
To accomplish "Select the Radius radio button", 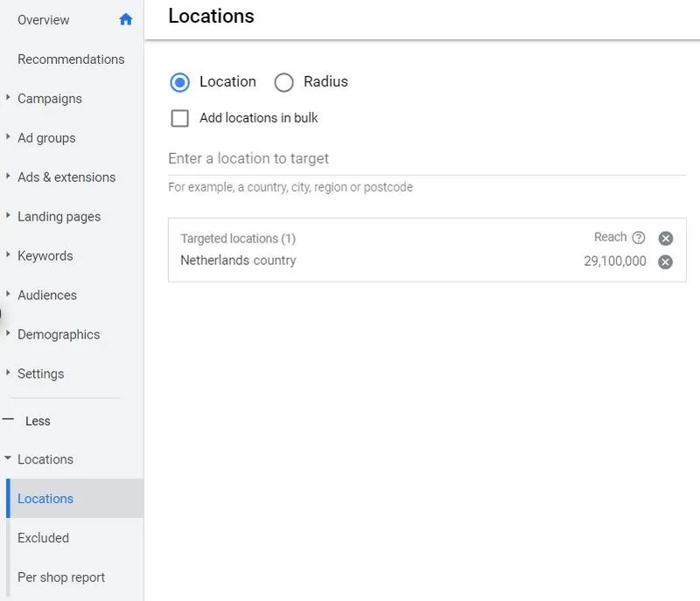I will (283, 82).
